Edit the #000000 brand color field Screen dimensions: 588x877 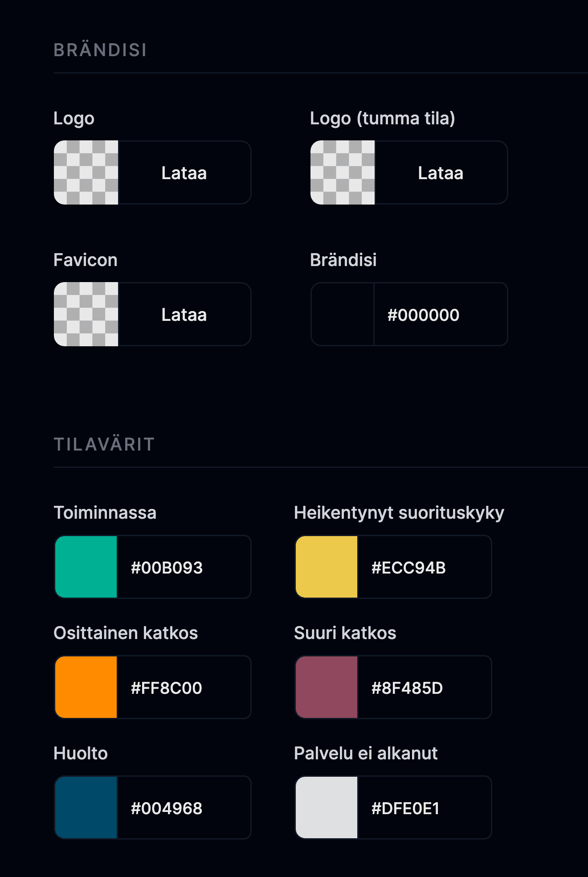click(x=441, y=314)
